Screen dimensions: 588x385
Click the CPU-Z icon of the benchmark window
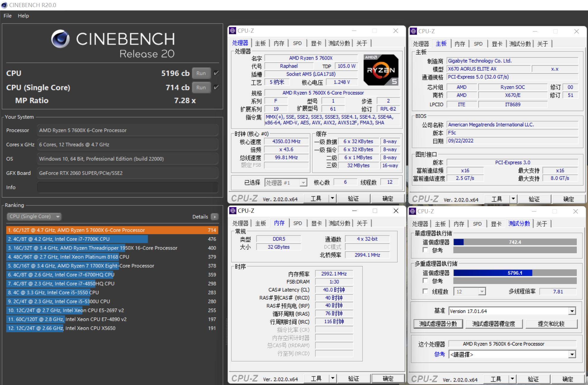click(412, 211)
